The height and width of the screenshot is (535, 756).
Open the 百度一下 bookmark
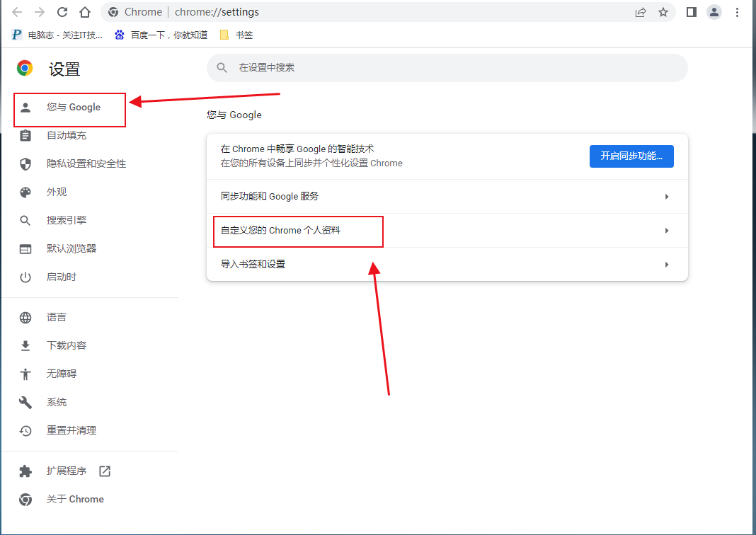[161, 35]
